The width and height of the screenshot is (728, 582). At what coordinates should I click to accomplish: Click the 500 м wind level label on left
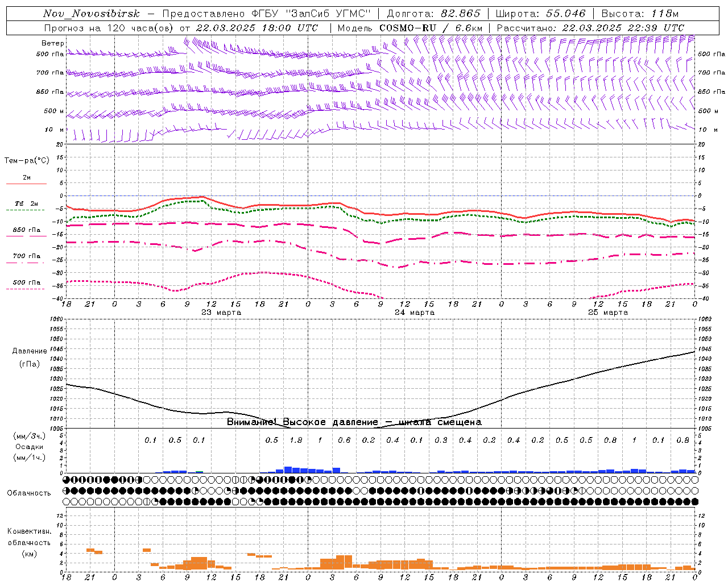pos(54,111)
